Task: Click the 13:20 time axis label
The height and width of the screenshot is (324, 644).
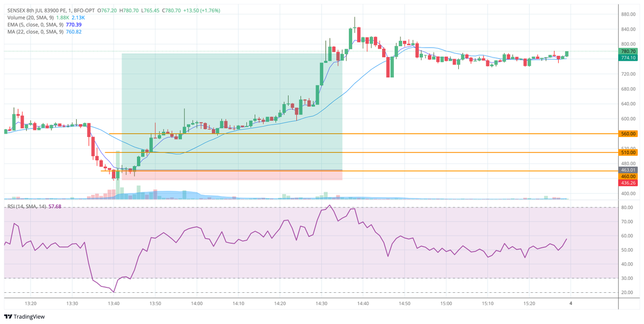Action: point(31,303)
